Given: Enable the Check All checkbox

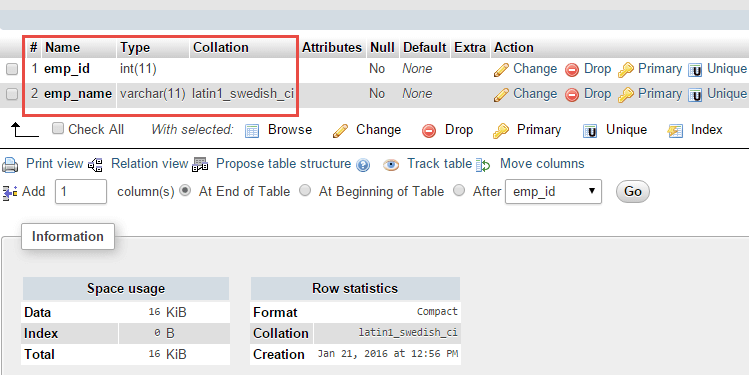Looking at the screenshot, I should (58, 128).
